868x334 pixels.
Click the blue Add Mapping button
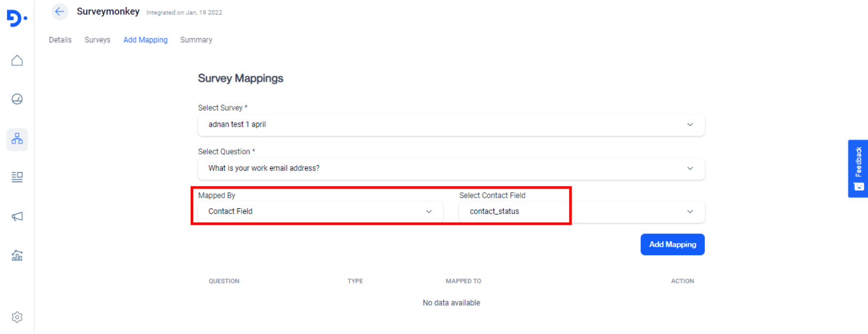pos(672,245)
